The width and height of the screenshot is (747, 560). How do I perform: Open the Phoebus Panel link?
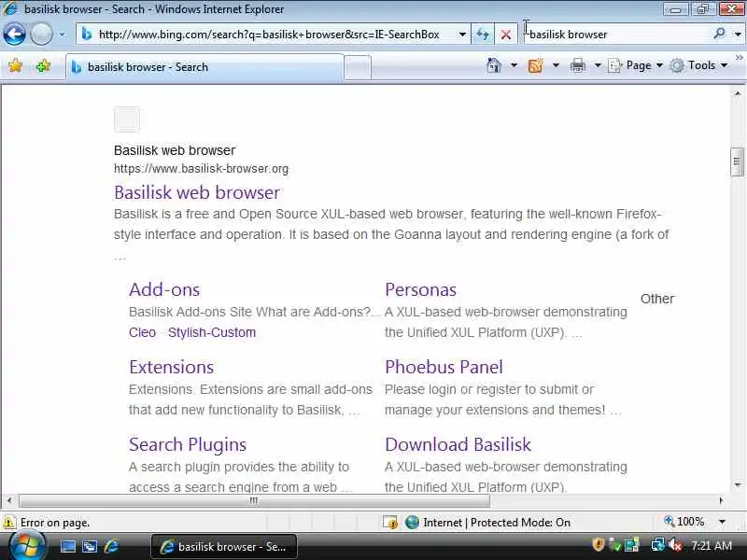[444, 367]
